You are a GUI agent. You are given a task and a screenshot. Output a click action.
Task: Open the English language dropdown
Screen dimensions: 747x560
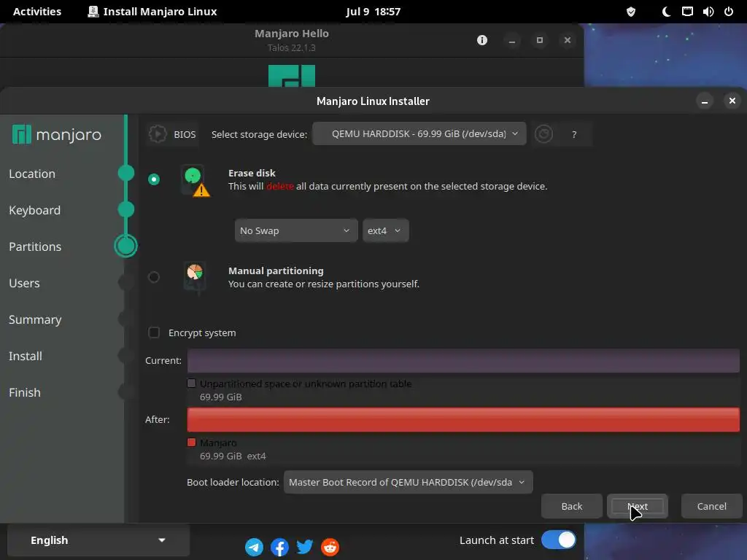point(98,540)
